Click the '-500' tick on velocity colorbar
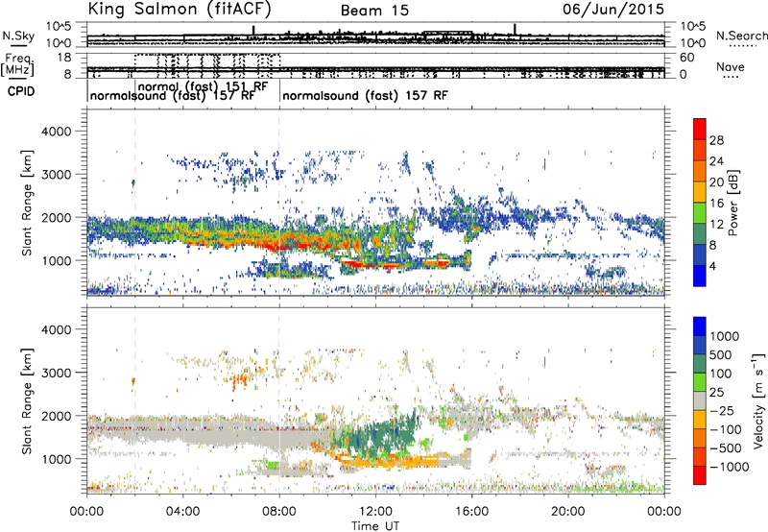 point(726,447)
